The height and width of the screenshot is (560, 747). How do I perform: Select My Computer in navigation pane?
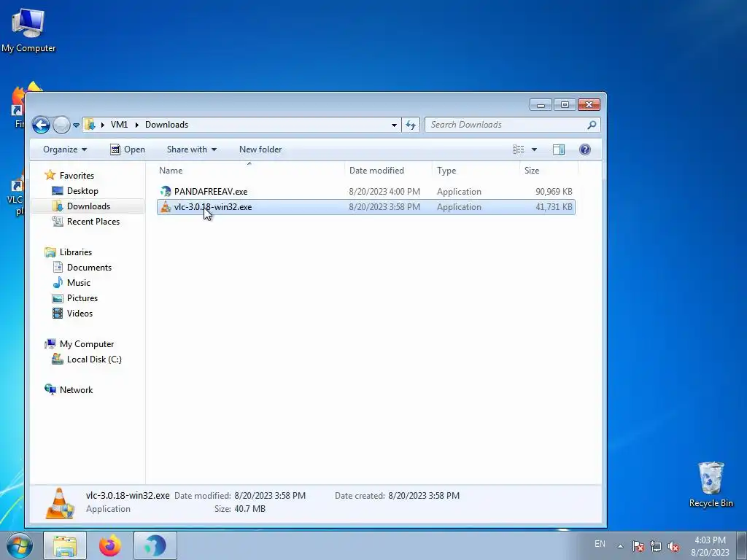pyautogui.click(x=87, y=344)
